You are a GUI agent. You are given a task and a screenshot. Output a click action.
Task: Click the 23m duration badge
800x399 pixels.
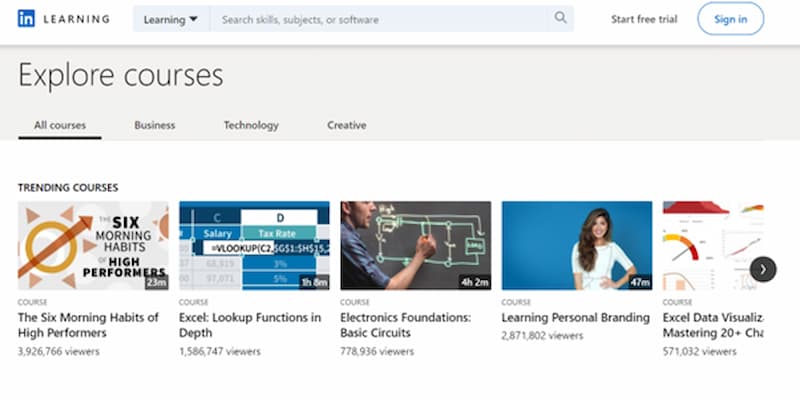[157, 282]
